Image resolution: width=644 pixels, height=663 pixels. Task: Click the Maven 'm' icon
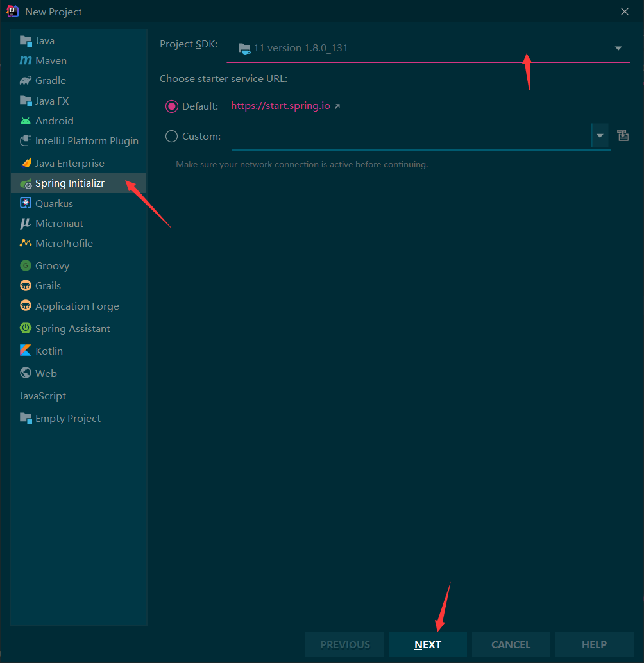[x=26, y=60]
